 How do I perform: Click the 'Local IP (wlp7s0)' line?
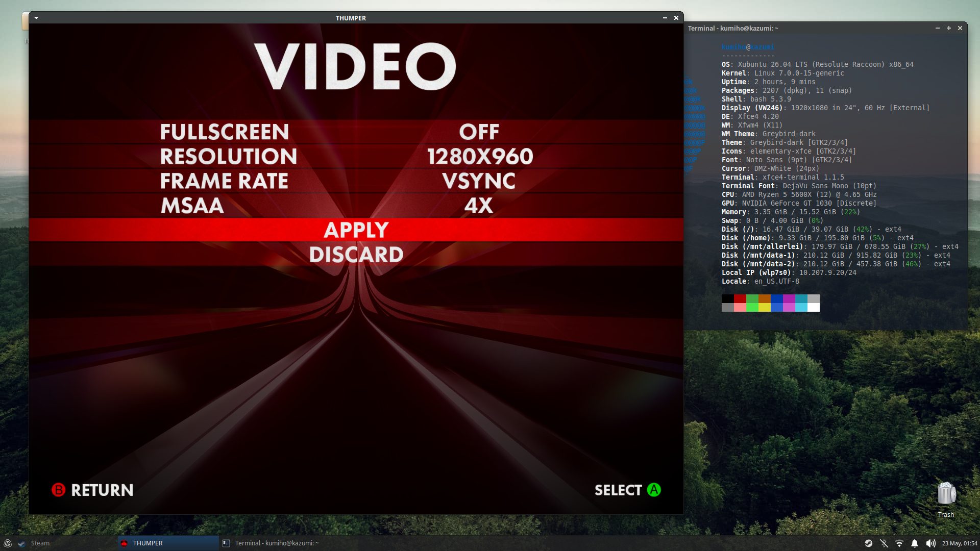point(789,272)
